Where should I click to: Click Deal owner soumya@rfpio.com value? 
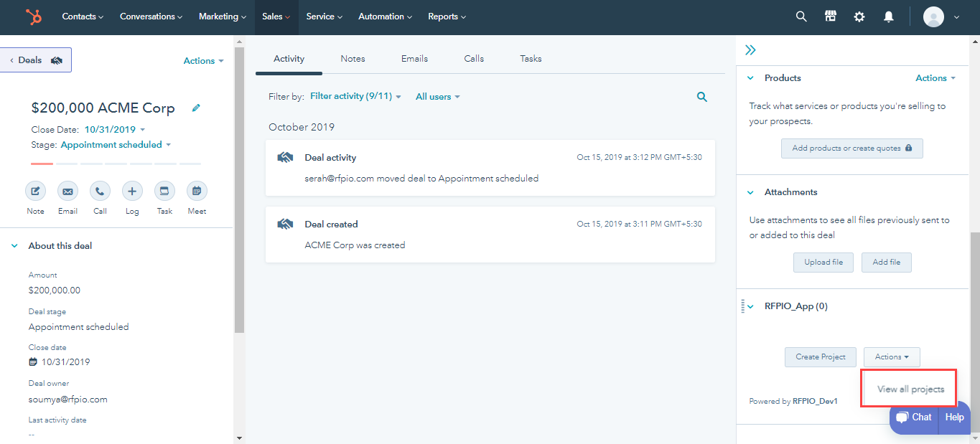(x=68, y=400)
